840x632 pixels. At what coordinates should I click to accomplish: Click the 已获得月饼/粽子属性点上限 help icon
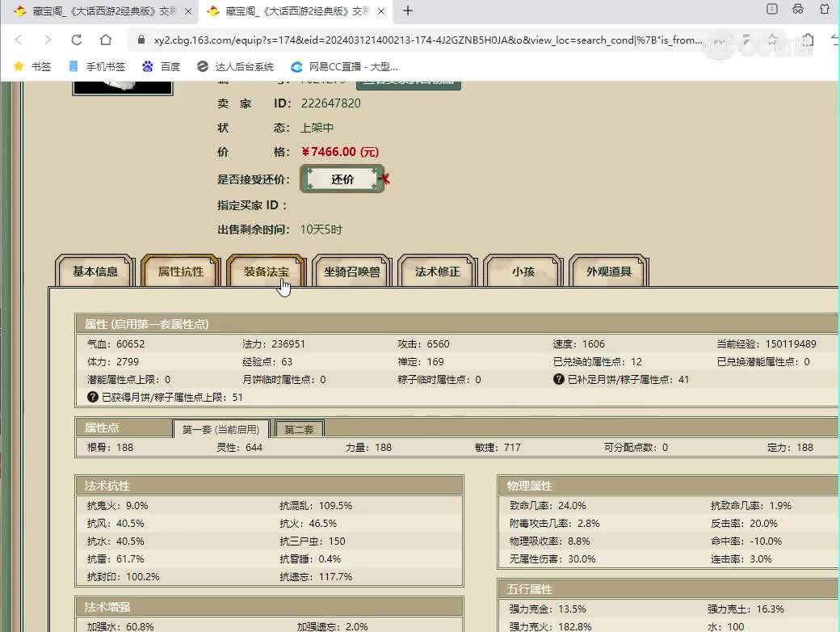(93, 397)
